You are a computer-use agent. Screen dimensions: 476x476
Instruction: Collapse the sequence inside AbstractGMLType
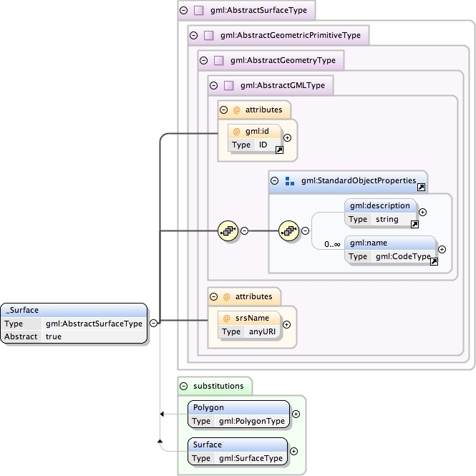244,231
